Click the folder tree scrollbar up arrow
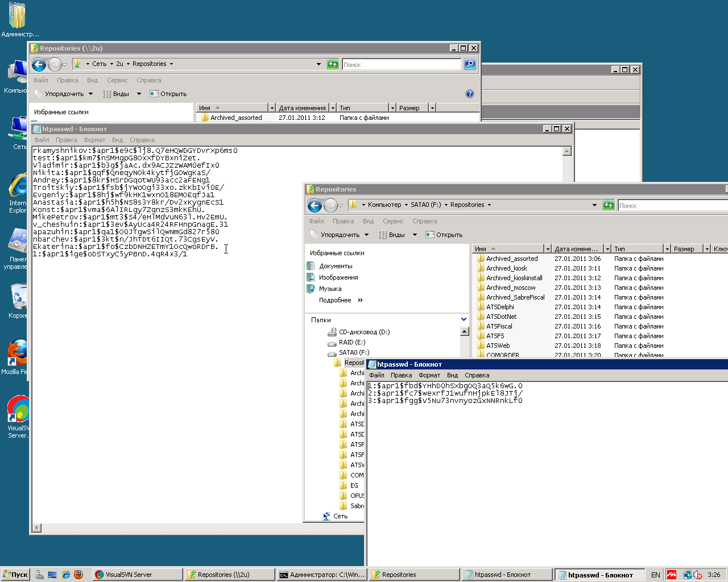Viewport: 728px width, 582px height. pyautogui.click(x=465, y=331)
